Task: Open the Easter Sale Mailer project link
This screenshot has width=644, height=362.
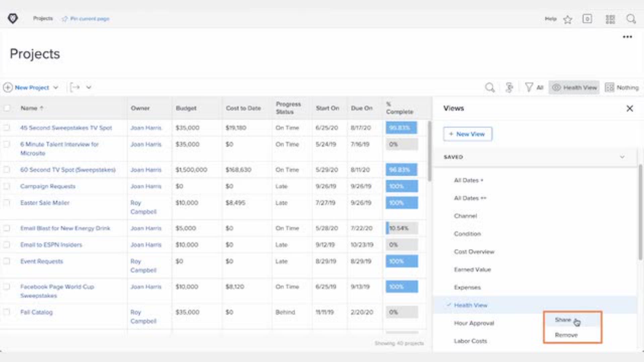Action: [45, 203]
